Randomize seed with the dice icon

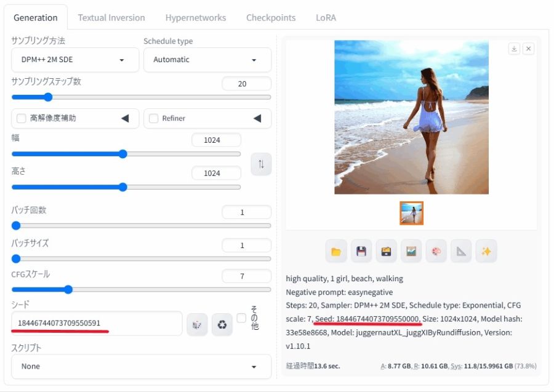pos(197,324)
